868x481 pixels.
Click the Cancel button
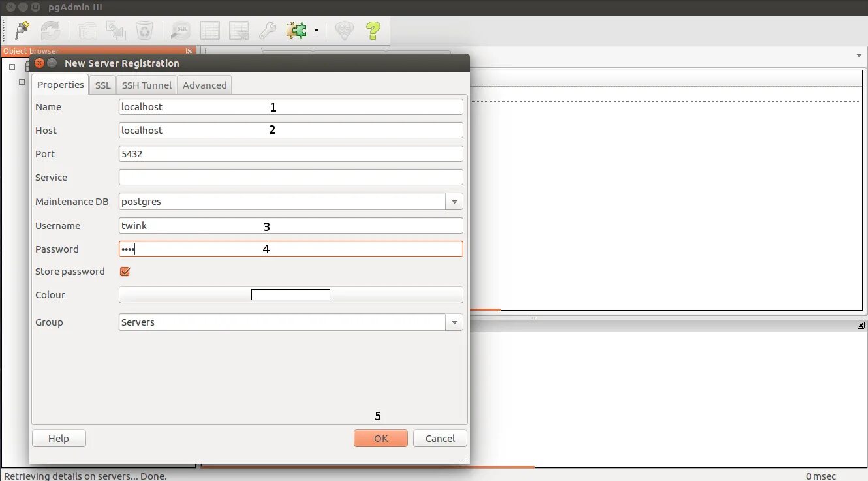(440, 438)
